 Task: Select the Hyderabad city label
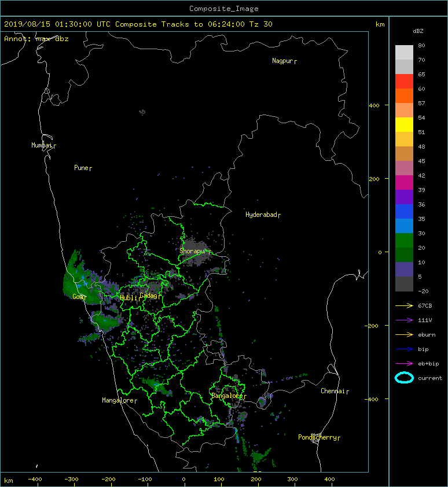click(261, 215)
